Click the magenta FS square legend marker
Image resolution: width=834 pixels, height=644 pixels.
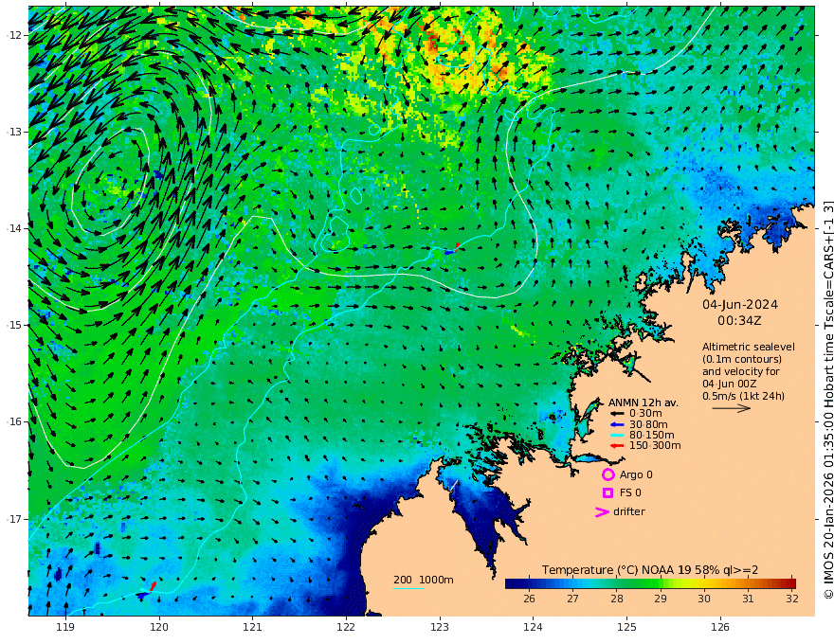607,493
